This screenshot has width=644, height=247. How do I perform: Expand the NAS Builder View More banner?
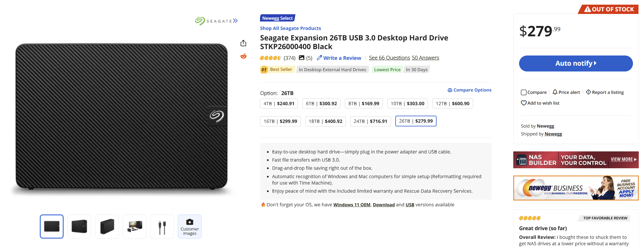point(623,160)
